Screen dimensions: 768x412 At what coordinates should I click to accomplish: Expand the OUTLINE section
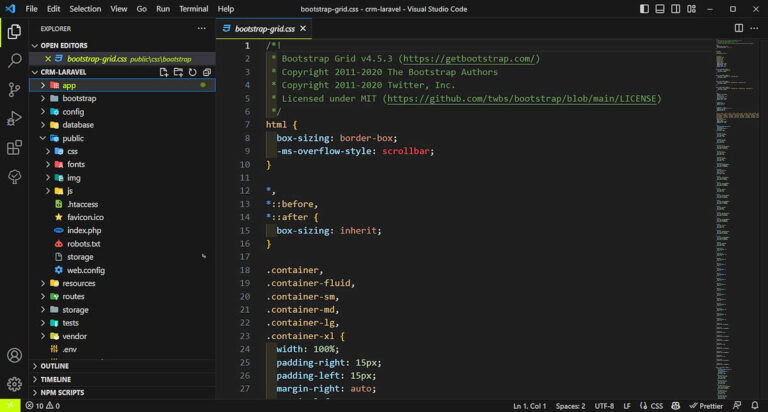pyautogui.click(x=55, y=366)
